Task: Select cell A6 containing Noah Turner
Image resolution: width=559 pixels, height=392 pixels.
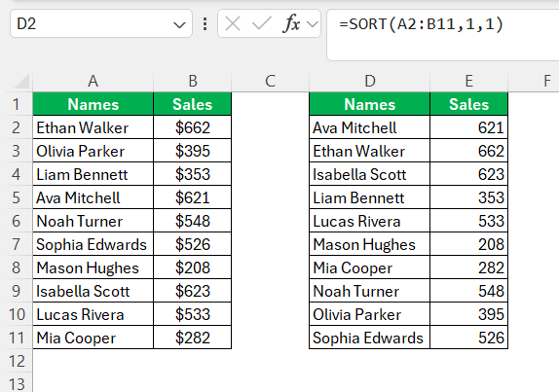Action: pos(93,221)
